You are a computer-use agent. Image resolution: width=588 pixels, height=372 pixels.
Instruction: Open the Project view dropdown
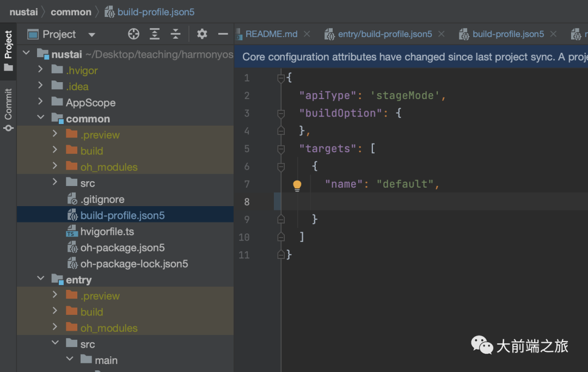(91, 35)
